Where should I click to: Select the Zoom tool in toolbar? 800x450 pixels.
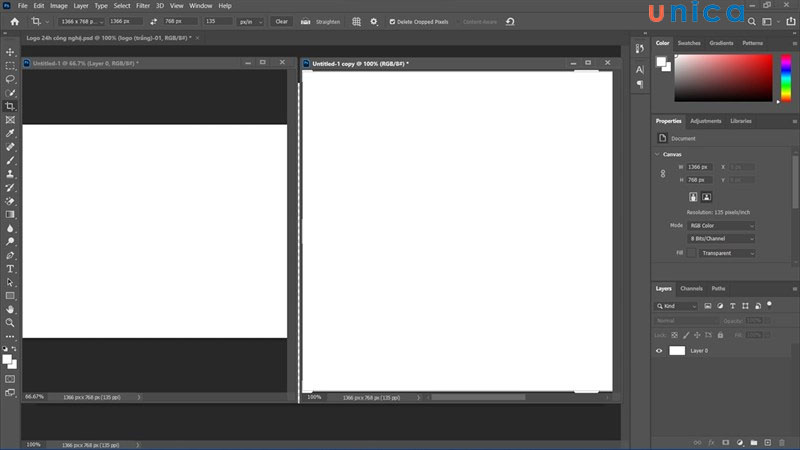10,323
